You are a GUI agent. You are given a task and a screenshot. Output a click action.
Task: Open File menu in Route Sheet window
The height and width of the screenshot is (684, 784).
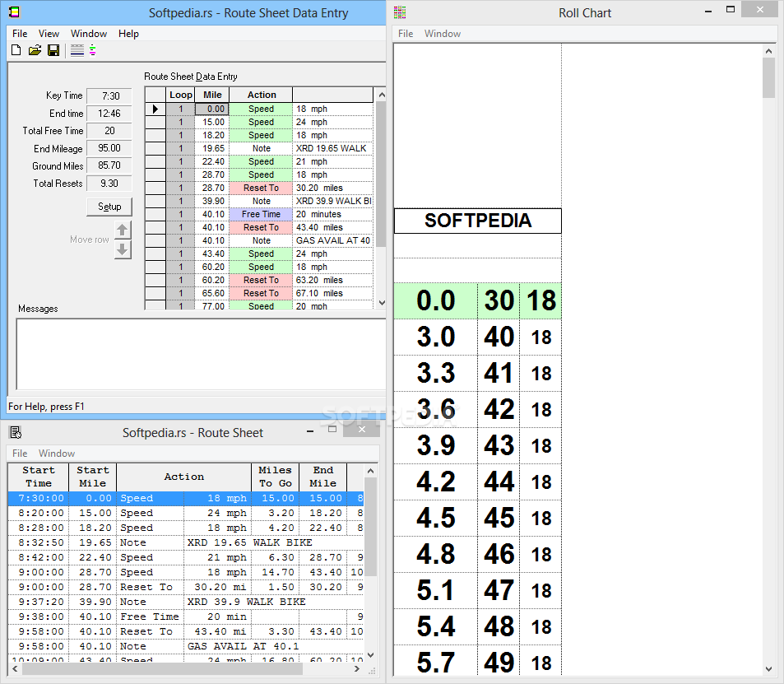click(20, 454)
